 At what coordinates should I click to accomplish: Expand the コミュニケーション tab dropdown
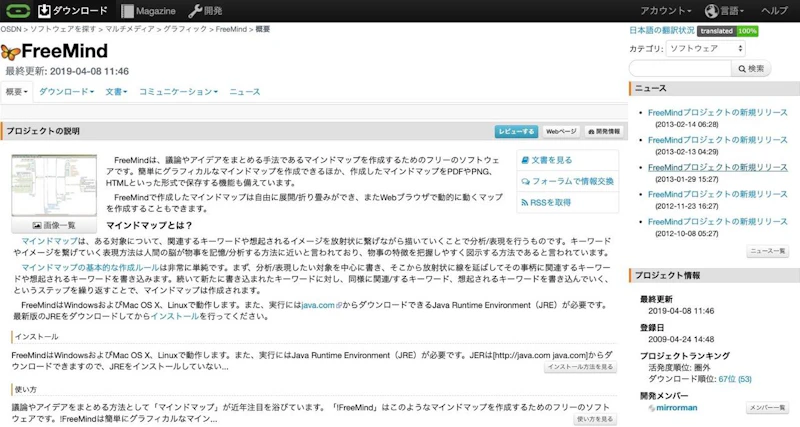point(179,92)
